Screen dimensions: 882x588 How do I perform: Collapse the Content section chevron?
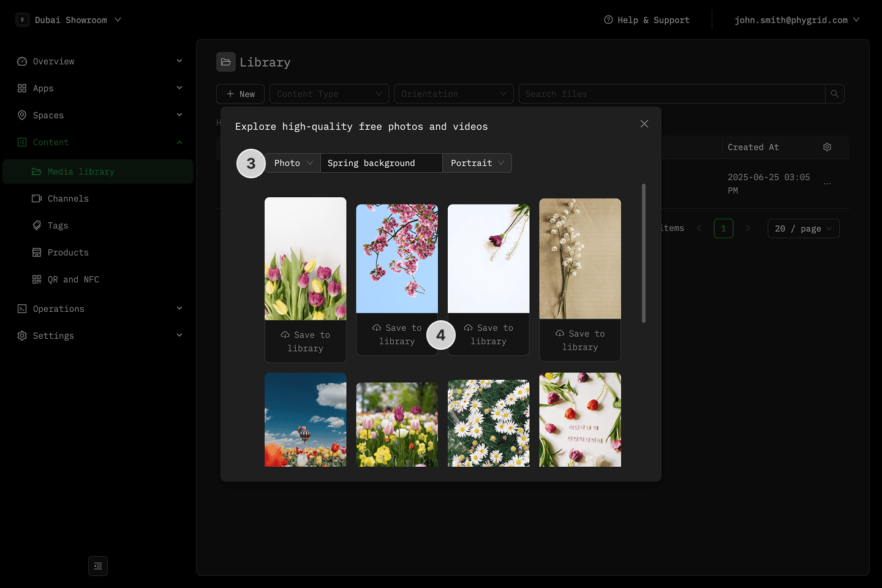179,142
